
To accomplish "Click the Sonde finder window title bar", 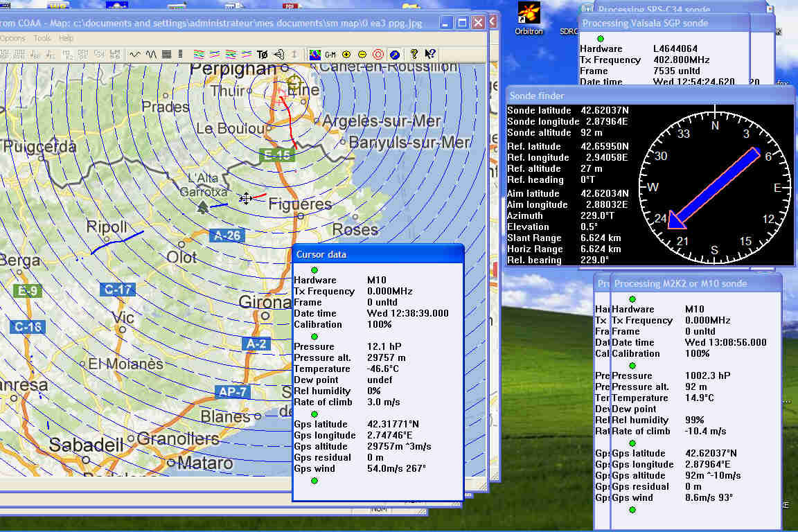I will click(650, 95).
